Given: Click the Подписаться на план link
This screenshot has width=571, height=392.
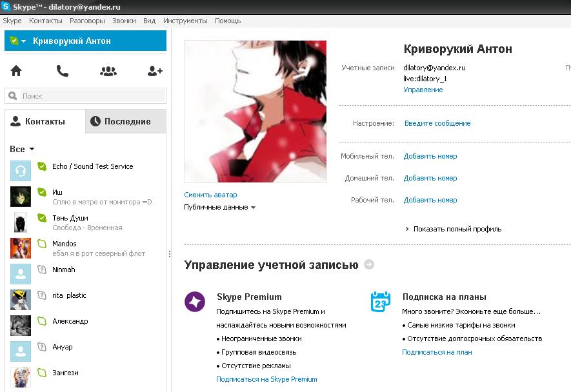Looking at the screenshot, I should click(x=437, y=352).
